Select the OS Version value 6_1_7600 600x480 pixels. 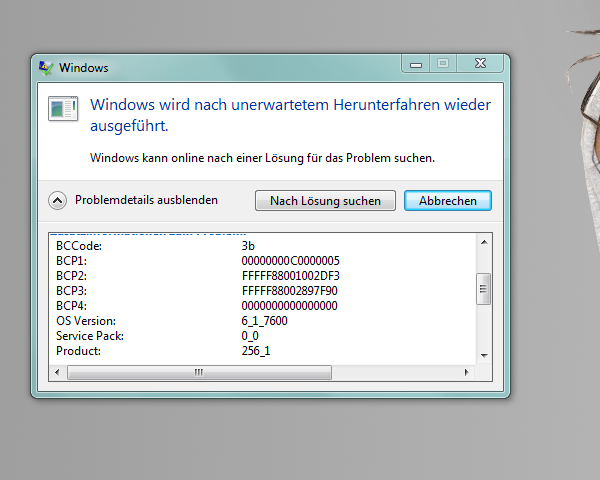click(264, 321)
